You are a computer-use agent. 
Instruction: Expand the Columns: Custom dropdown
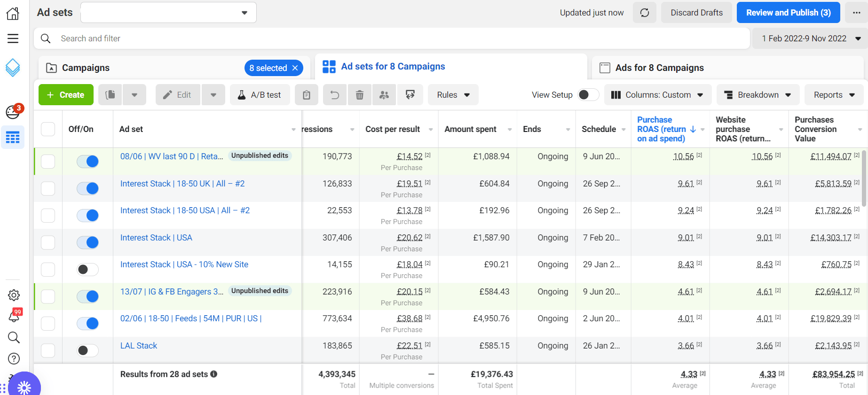[x=657, y=95]
